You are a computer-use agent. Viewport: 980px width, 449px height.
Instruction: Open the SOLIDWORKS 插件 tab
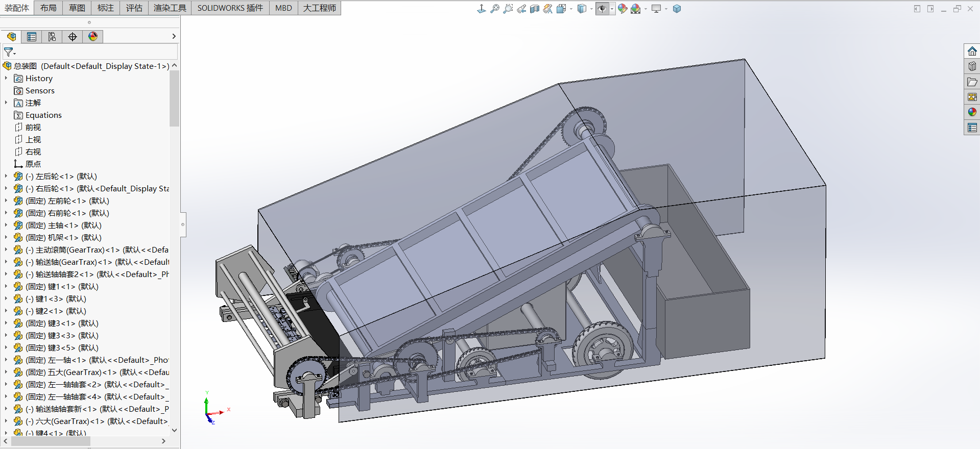point(230,8)
